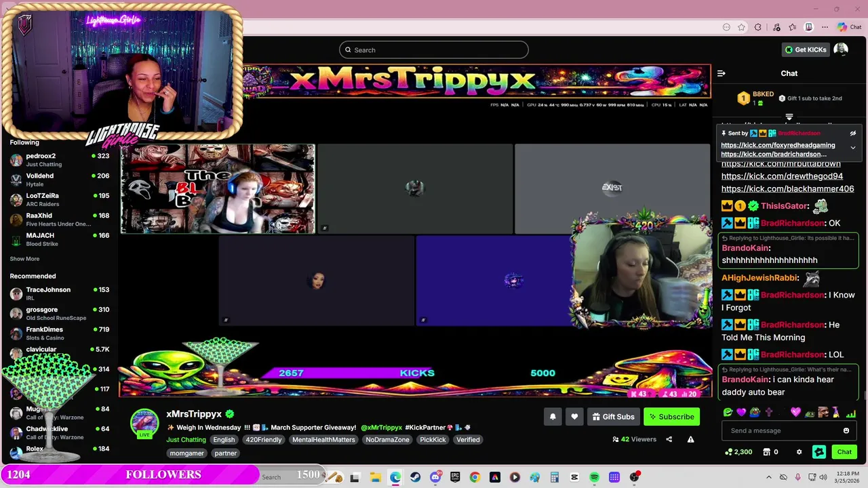Click the English tag
The height and width of the screenshot is (488, 868).
(x=224, y=440)
